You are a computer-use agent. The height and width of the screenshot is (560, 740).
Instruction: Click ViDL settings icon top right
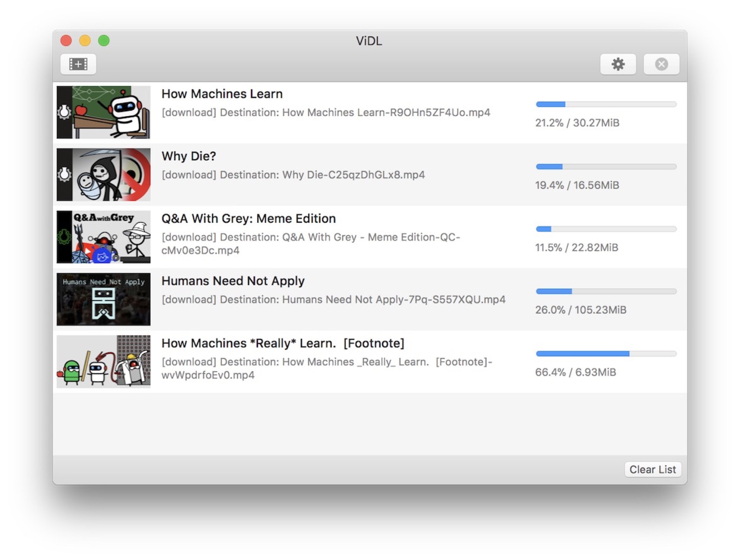(x=618, y=64)
